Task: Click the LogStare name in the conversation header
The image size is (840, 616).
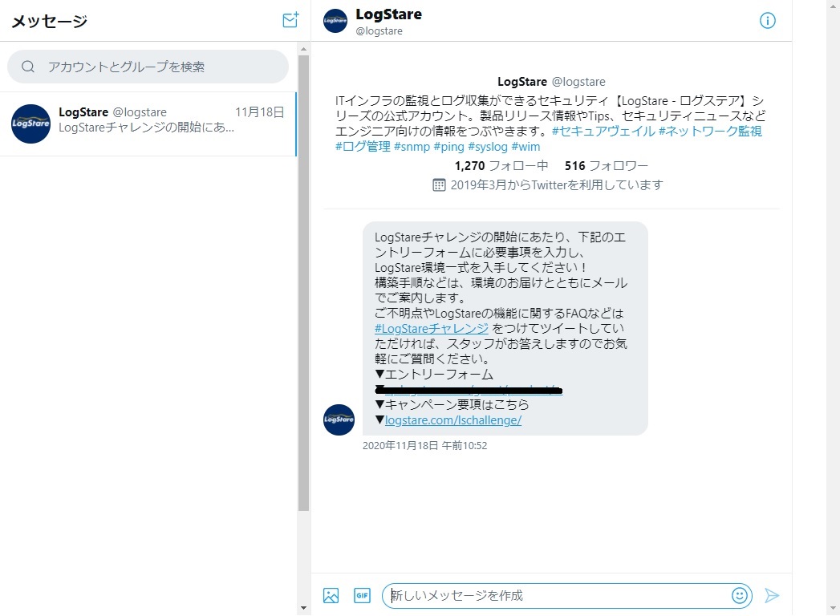Action: pos(388,14)
